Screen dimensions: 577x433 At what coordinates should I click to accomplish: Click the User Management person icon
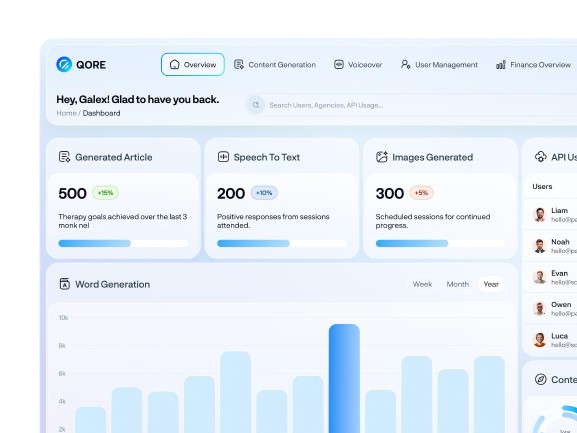(406, 64)
